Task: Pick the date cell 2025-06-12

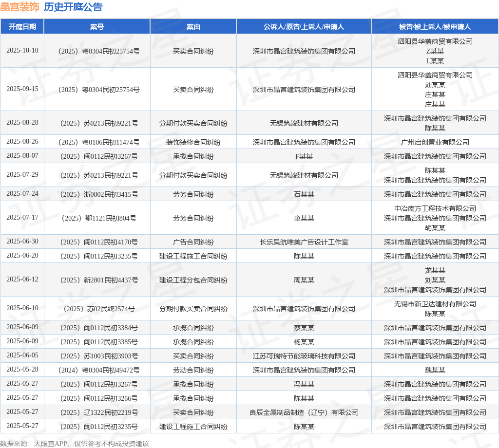Action: pos(22,280)
